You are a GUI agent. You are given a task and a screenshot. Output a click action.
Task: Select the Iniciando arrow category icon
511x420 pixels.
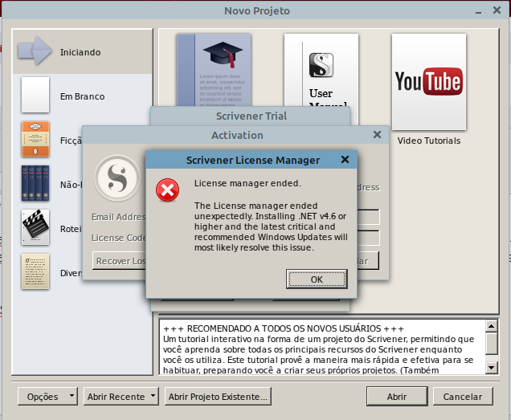pos(35,51)
